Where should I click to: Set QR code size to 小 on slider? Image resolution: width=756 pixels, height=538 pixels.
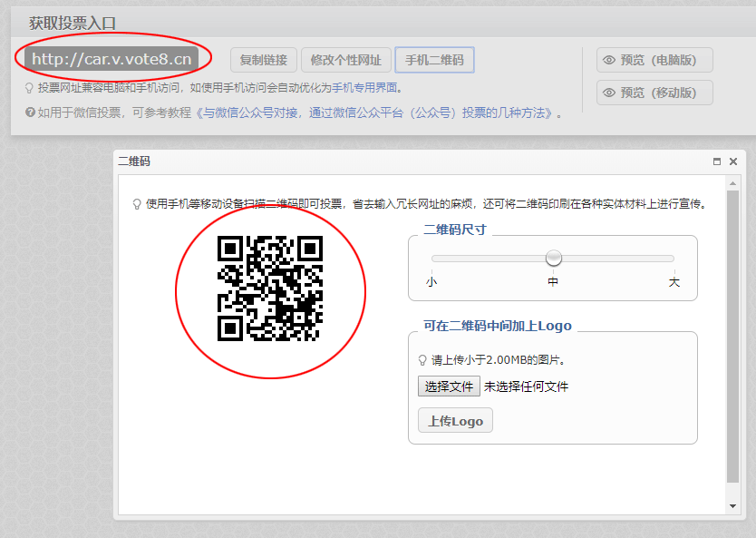pyautogui.click(x=432, y=259)
